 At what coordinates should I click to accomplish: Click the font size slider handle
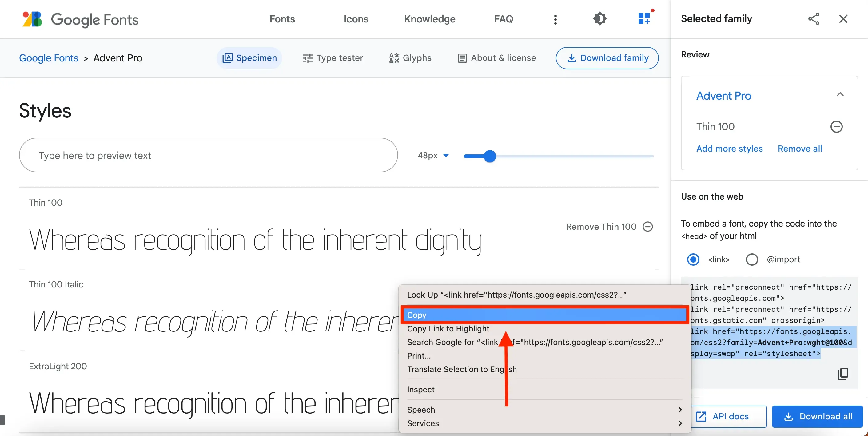490,156
